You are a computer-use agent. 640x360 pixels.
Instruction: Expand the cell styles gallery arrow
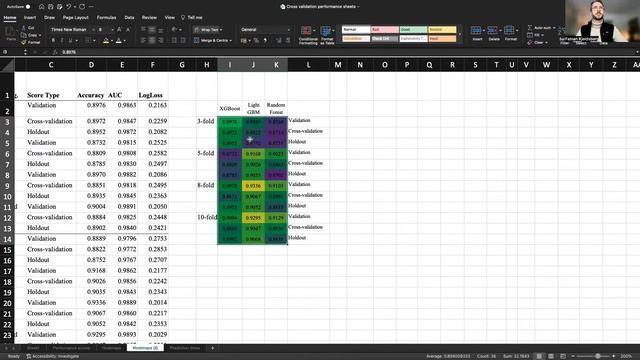pyautogui.click(x=460, y=34)
